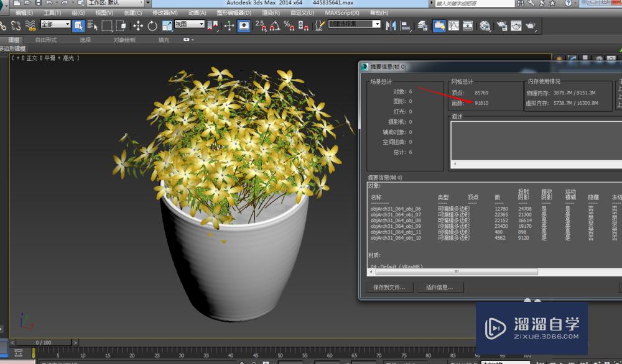Click the 保存到文件... button
The height and width of the screenshot is (364, 622).
pos(389,288)
